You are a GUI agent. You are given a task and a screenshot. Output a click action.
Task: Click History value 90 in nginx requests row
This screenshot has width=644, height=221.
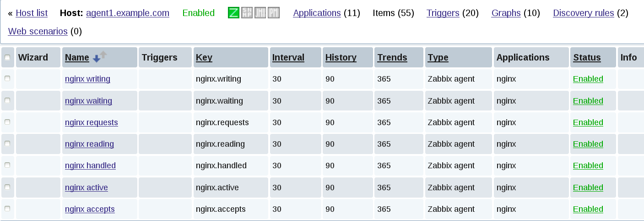[330, 122]
